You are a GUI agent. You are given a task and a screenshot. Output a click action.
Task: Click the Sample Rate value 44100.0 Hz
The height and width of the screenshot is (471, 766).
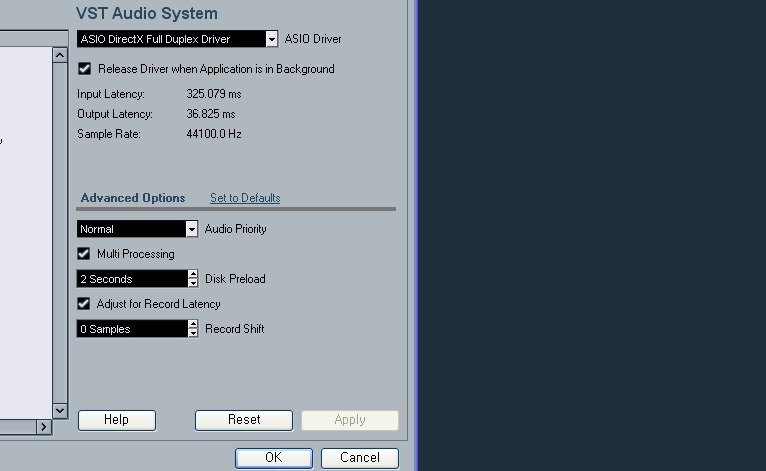214,134
